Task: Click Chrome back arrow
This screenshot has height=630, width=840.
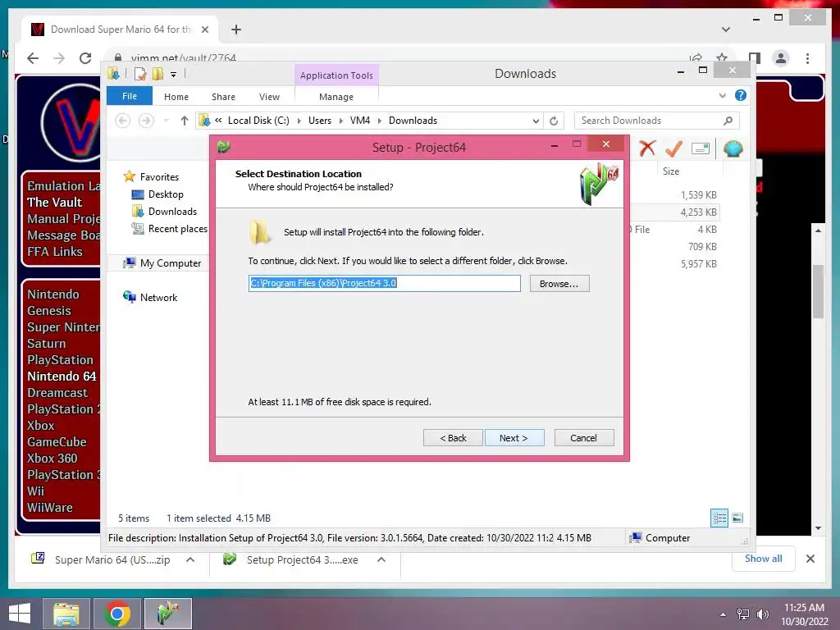Action: coord(33,58)
